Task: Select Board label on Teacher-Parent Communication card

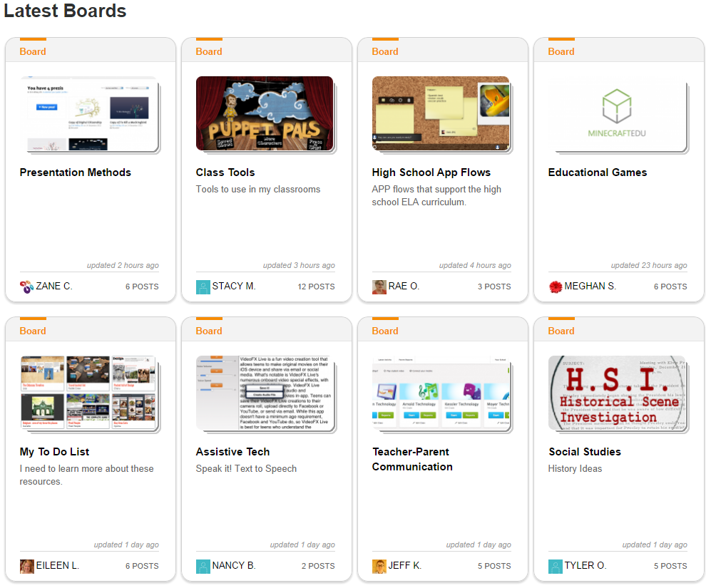Action: click(x=385, y=331)
